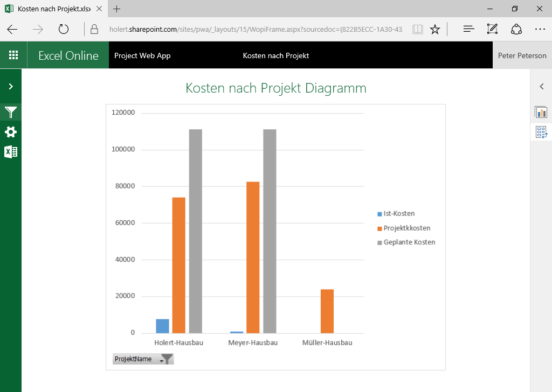Open the Office app launcher grid

pyautogui.click(x=13, y=55)
